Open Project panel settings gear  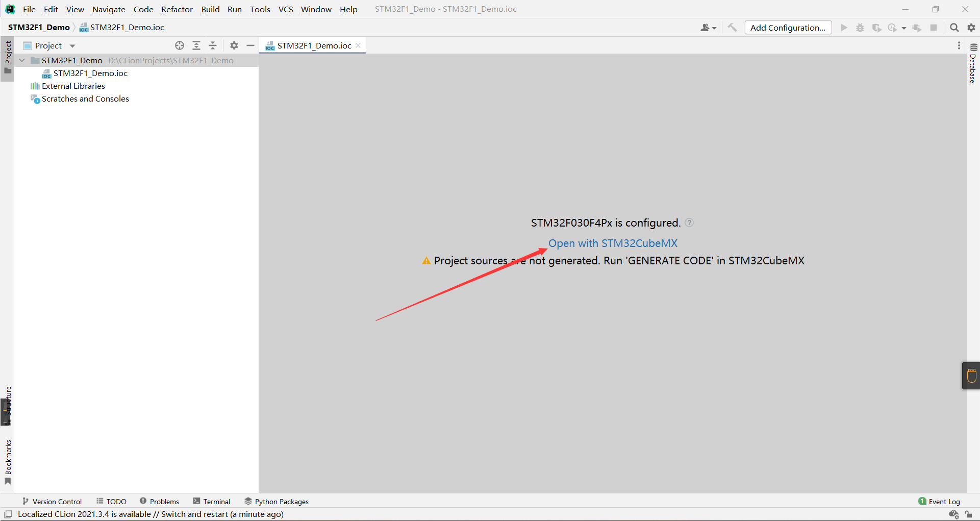(234, 45)
